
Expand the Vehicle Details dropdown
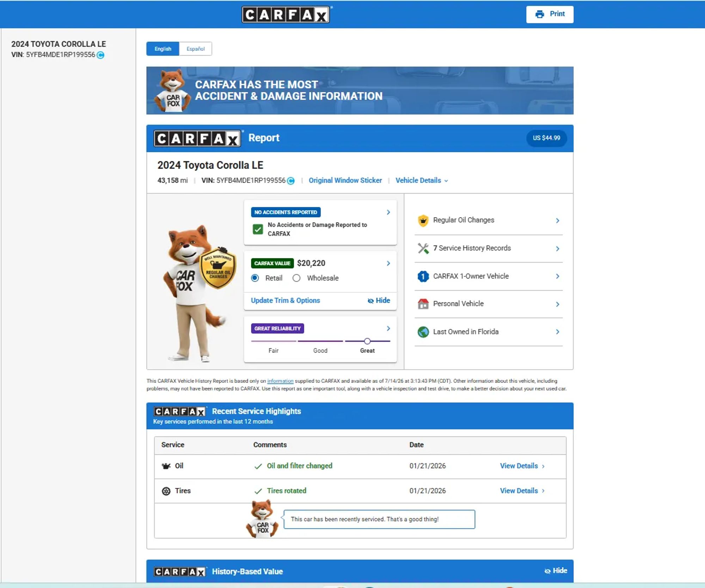(422, 180)
